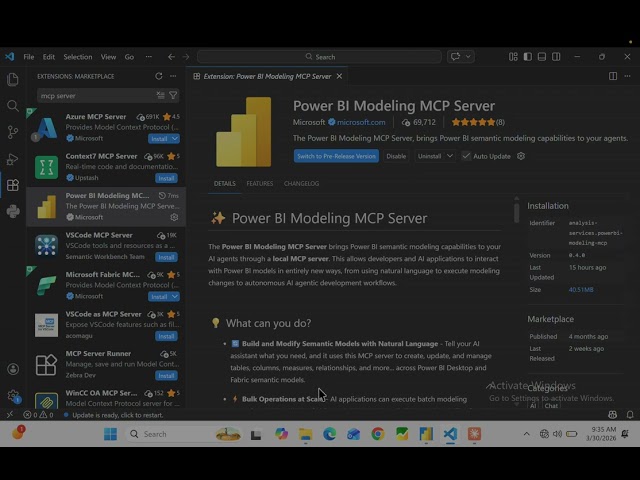Clear extensions search results
640x480 pixels.
160,96
